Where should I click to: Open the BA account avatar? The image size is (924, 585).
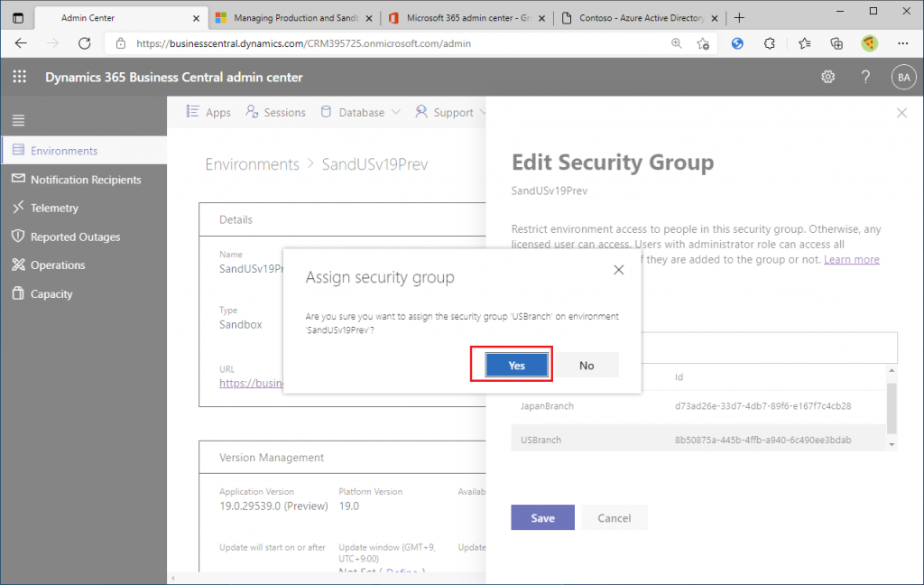[903, 78]
